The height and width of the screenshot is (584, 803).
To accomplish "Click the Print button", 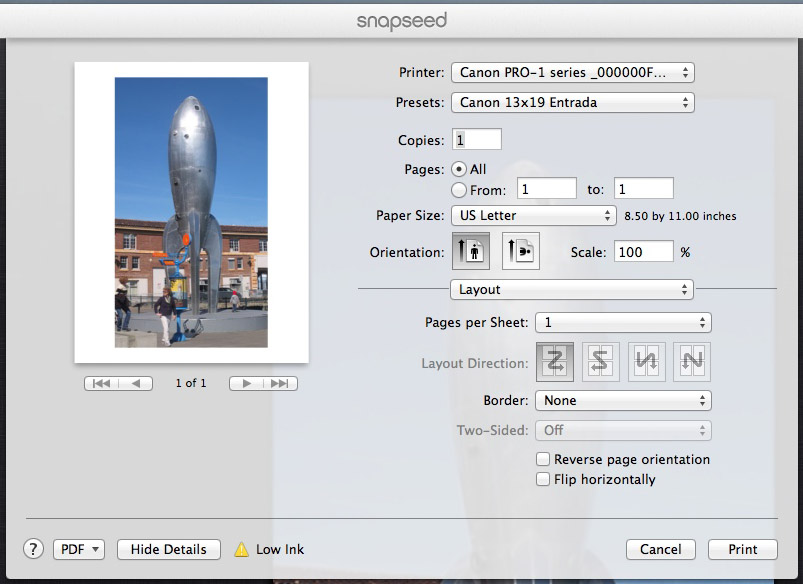I will tap(742, 549).
